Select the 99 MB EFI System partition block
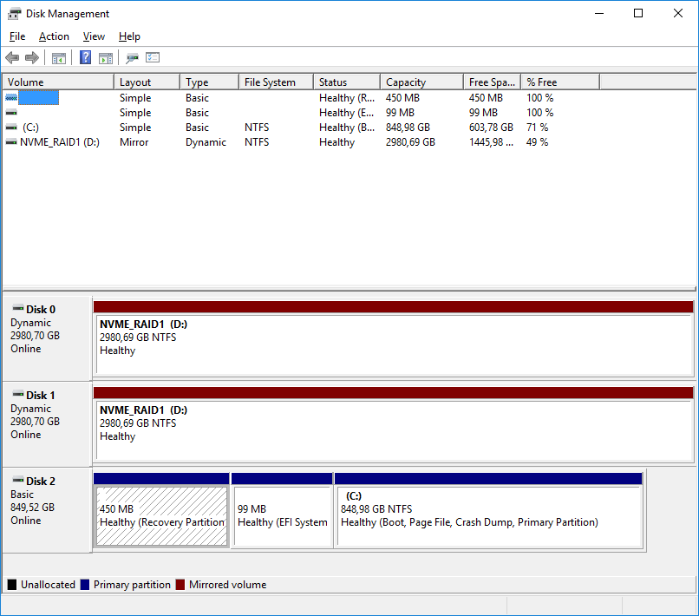Viewport: 699px width, 616px height. 282,510
